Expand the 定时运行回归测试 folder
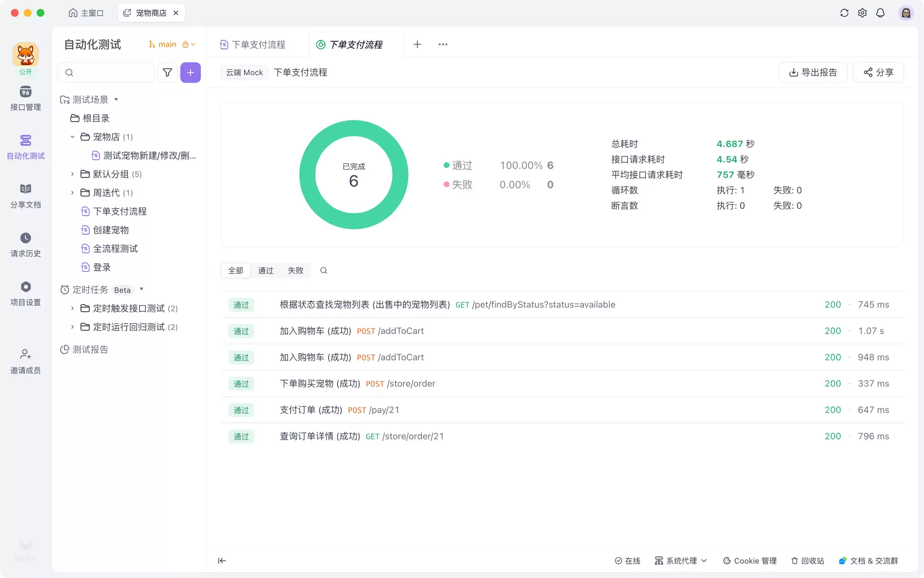924x578 pixels. coord(73,327)
